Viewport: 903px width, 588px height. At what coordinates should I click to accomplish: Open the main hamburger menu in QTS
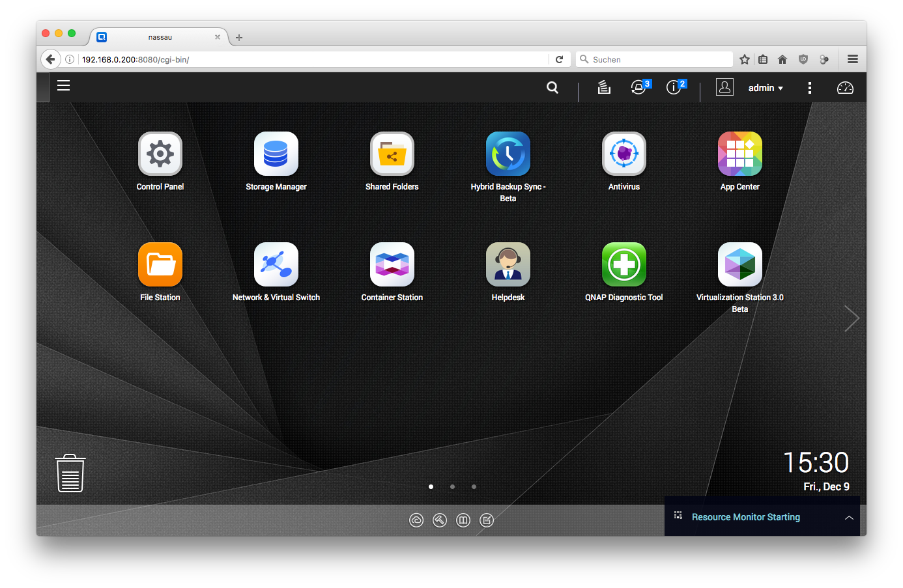tap(63, 85)
